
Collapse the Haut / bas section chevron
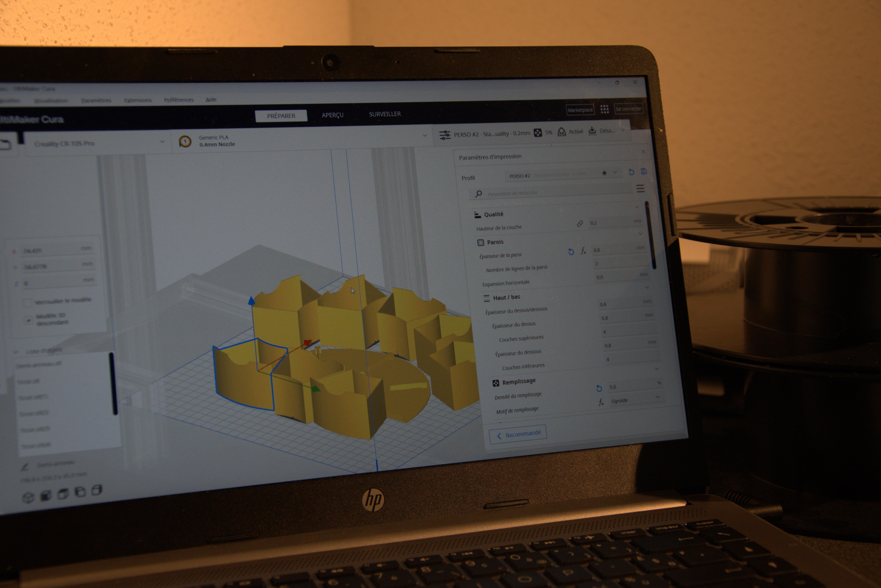(647, 287)
